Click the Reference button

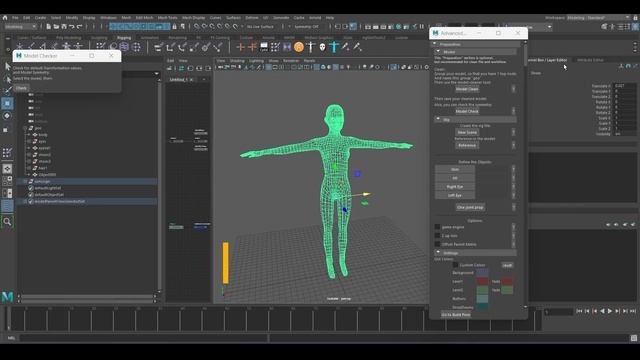[x=467, y=145]
